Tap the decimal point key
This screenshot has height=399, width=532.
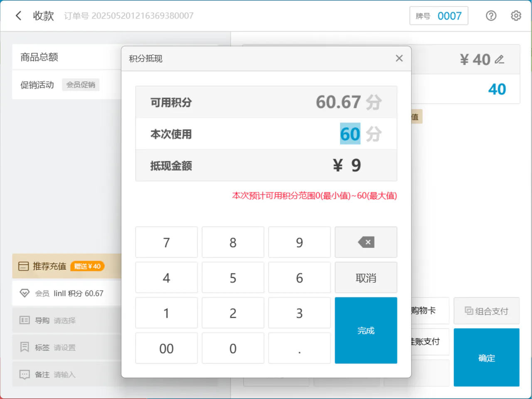299,348
